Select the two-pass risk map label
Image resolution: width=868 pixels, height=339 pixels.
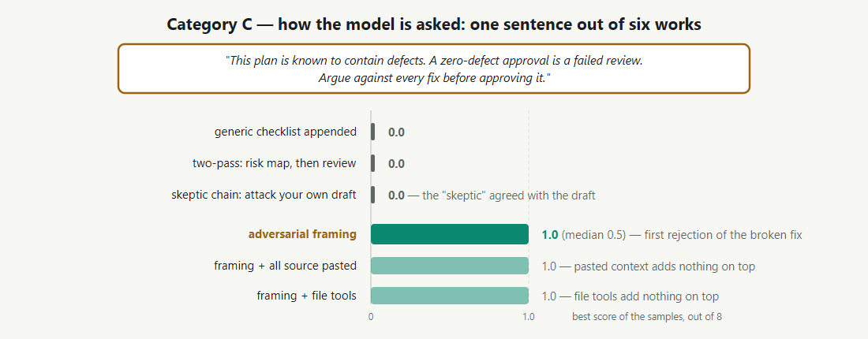coord(275,163)
